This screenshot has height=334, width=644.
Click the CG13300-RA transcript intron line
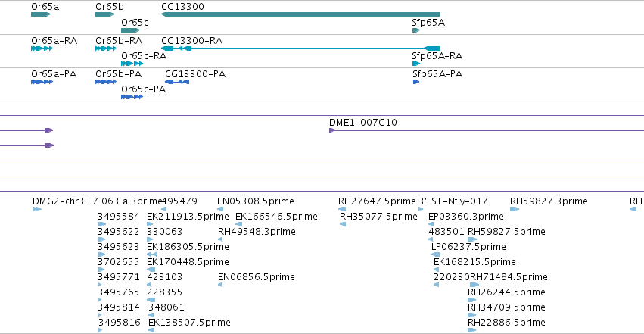coord(307,48)
